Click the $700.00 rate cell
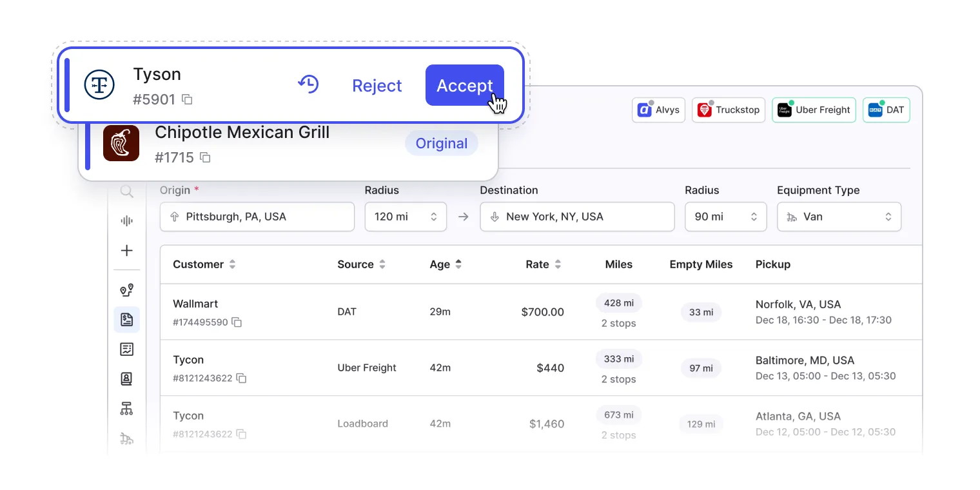The width and height of the screenshot is (980, 490). tap(543, 312)
